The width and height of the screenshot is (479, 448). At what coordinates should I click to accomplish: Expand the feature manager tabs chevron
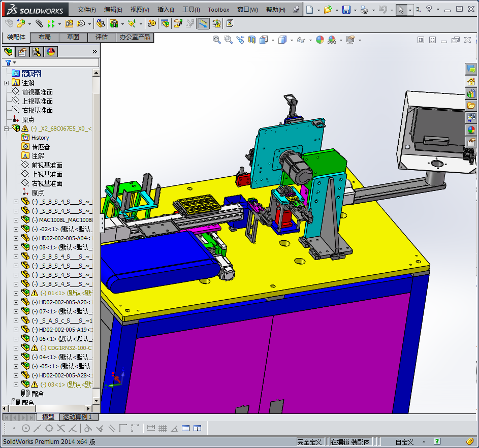94,52
